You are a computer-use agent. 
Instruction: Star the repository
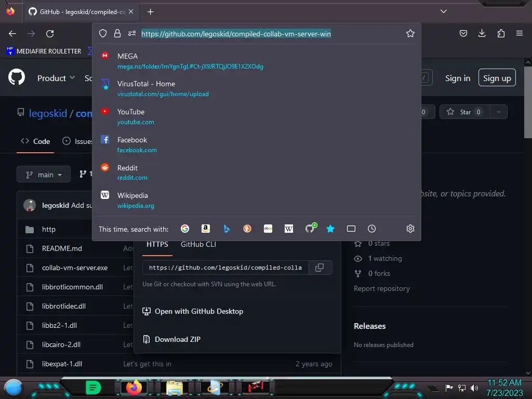(x=465, y=112)
